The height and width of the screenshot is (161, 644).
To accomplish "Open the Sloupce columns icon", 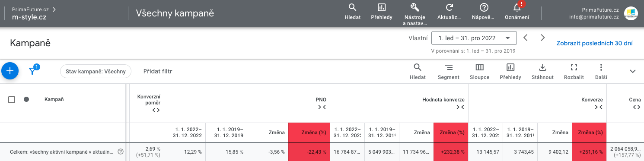I will [x=479, y=67].
